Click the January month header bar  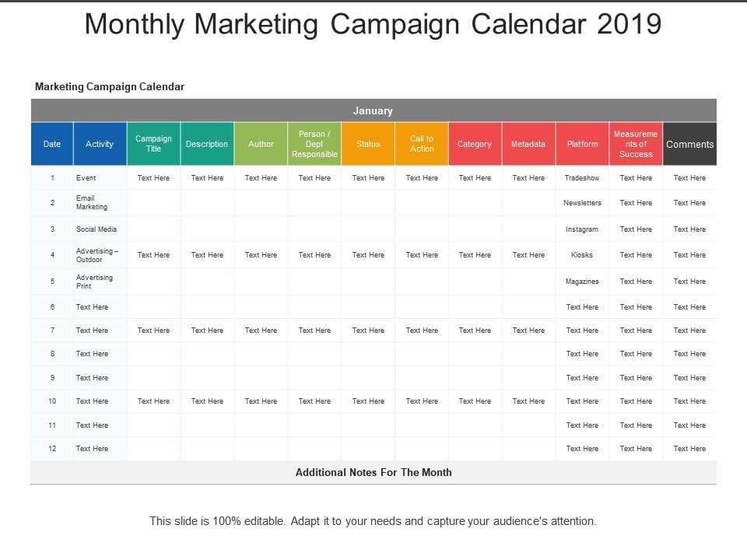click(373, 110)
